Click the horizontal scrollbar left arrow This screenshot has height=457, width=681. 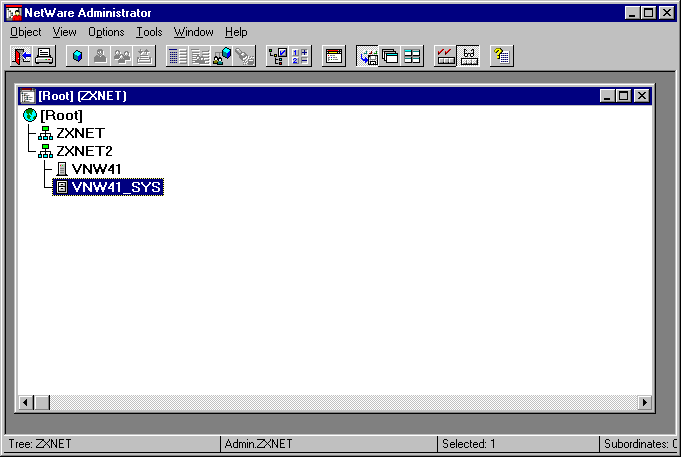click(x=26, y=403)
